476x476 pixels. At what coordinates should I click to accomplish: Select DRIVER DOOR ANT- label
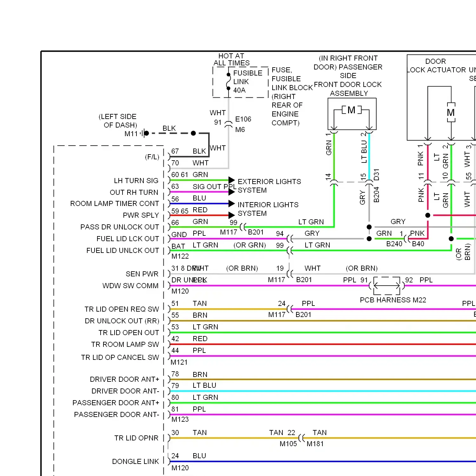(x=125, y=391)
